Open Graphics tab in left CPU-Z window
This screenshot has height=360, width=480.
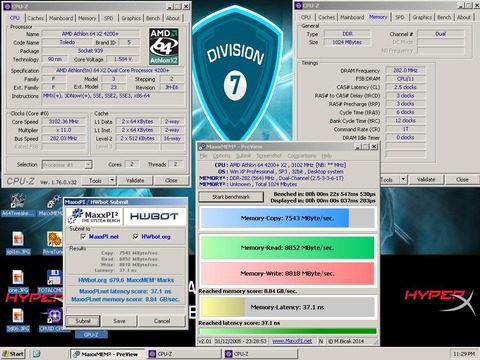(x=131, y=18)
